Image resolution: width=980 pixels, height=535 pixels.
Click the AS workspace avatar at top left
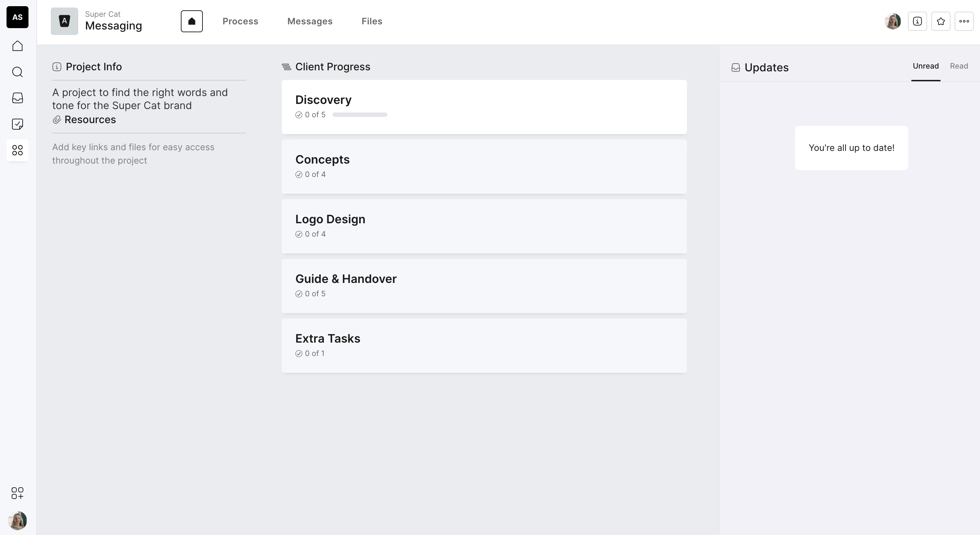(x=17, y=17)
